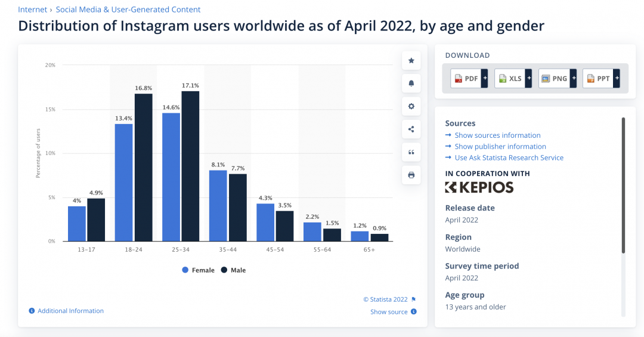Click the 13-17 female bar (4%)
This screenshot has height=337, width=644.
tap(77, 224)
